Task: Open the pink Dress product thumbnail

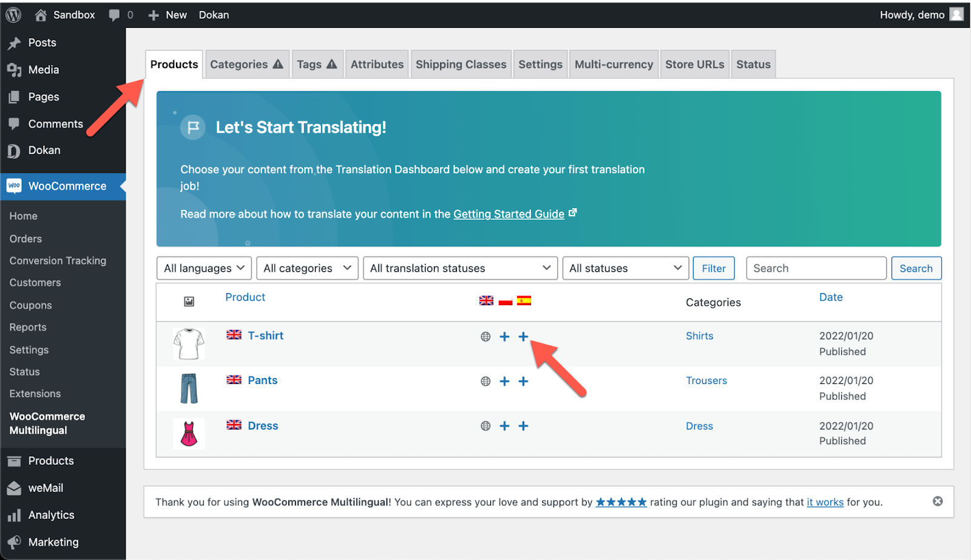Action: [x=189, y=434]
